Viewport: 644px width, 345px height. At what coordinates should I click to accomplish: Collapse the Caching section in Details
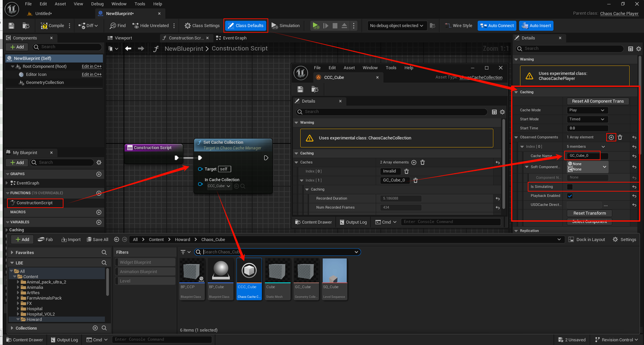pos(516,92)
